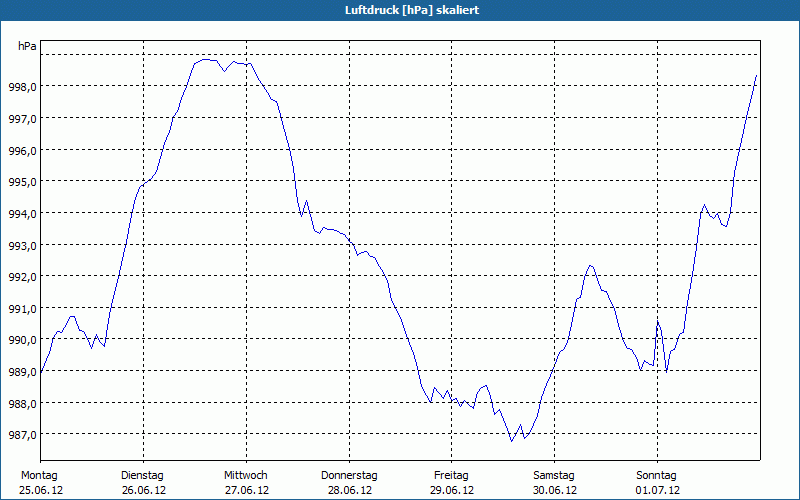Click the date 26.06.12
The height and width of the screenshot is (500, 800).
click(x=144, y=490)
